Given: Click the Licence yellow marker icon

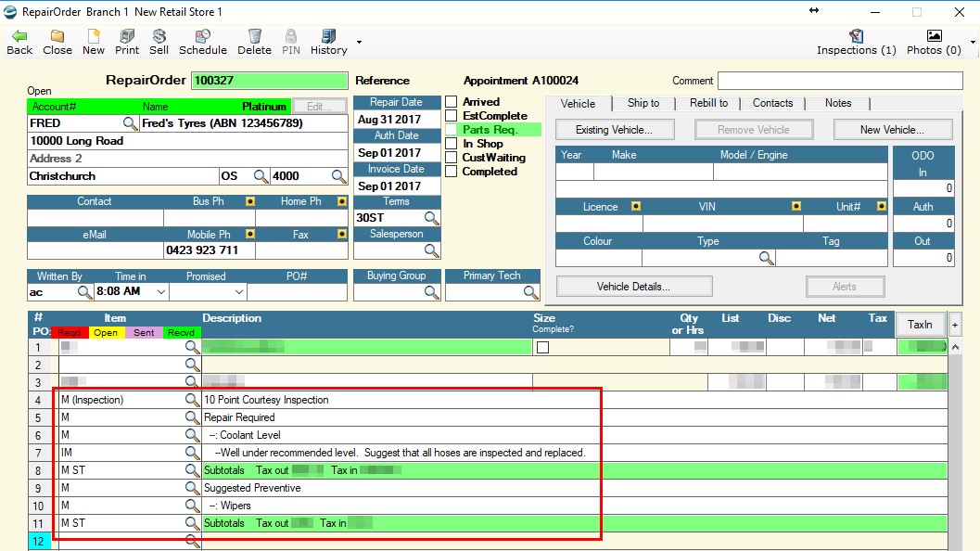Looking at the screenshot, I should 636,206.
